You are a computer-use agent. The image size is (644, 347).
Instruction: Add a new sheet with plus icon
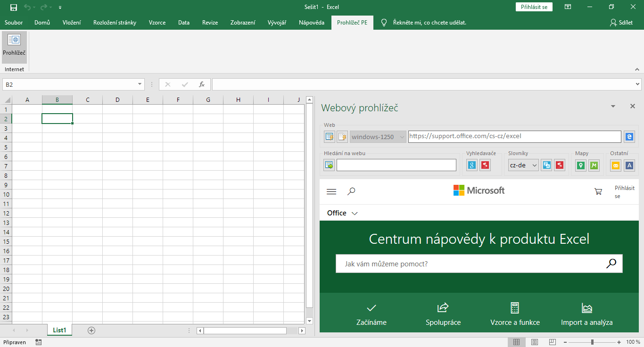(91, 330)
